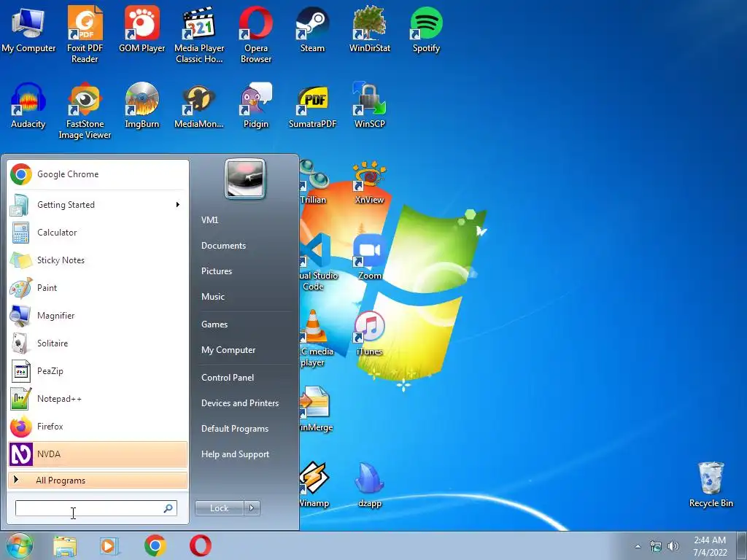Open Windows Media Player taskbar icon
747x560 pixels.
(109, 545)
